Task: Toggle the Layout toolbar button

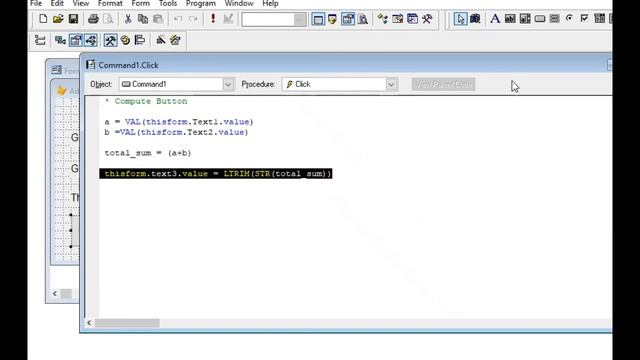Action: [140, 40]
